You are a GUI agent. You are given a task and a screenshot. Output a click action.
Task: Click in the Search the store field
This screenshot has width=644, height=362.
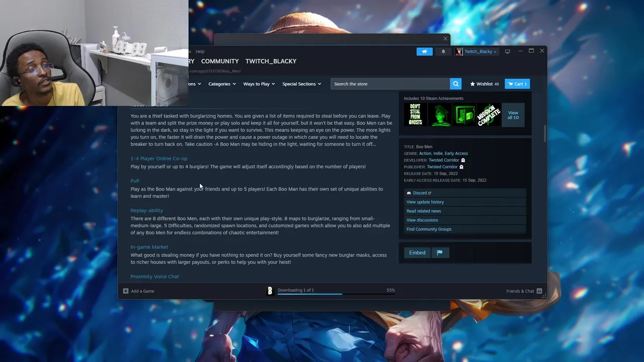(390, 84)
